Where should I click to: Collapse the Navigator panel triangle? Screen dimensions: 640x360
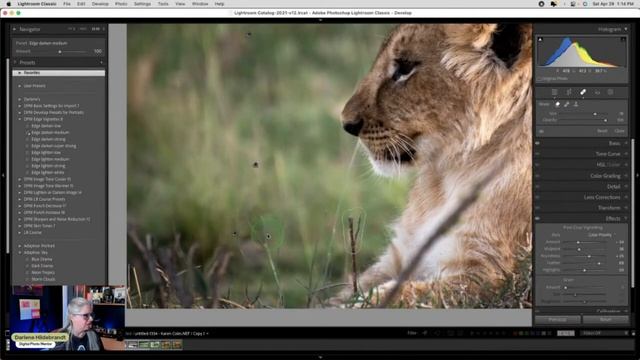coord(14,29)
